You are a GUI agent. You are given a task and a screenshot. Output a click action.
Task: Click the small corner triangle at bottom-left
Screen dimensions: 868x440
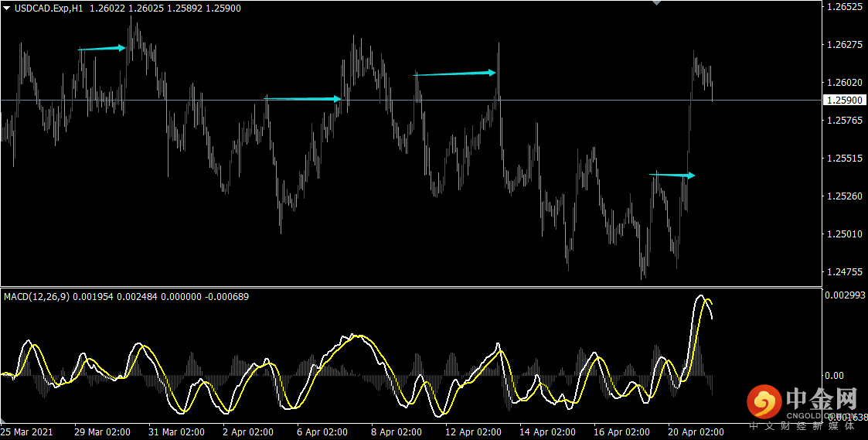(4, 421)
